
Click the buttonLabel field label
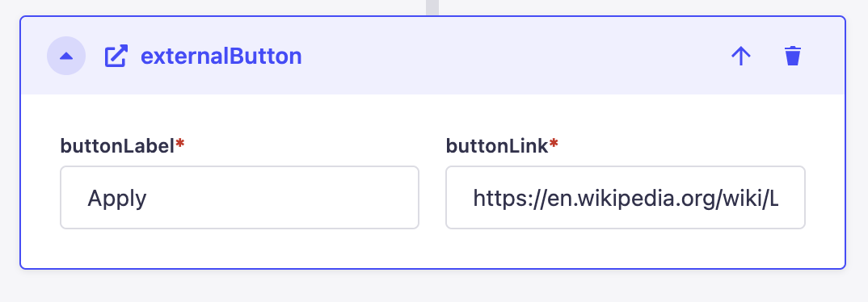pyautogui.click(x=117, y=145)
